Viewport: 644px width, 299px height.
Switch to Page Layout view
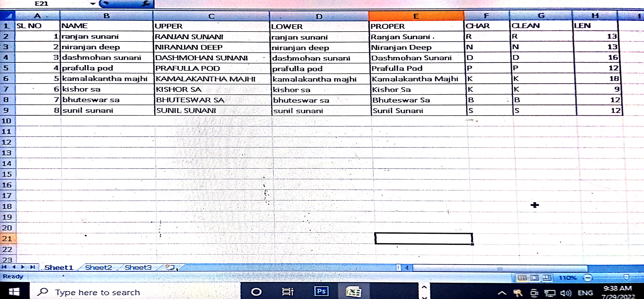click(x=534, y=278)
